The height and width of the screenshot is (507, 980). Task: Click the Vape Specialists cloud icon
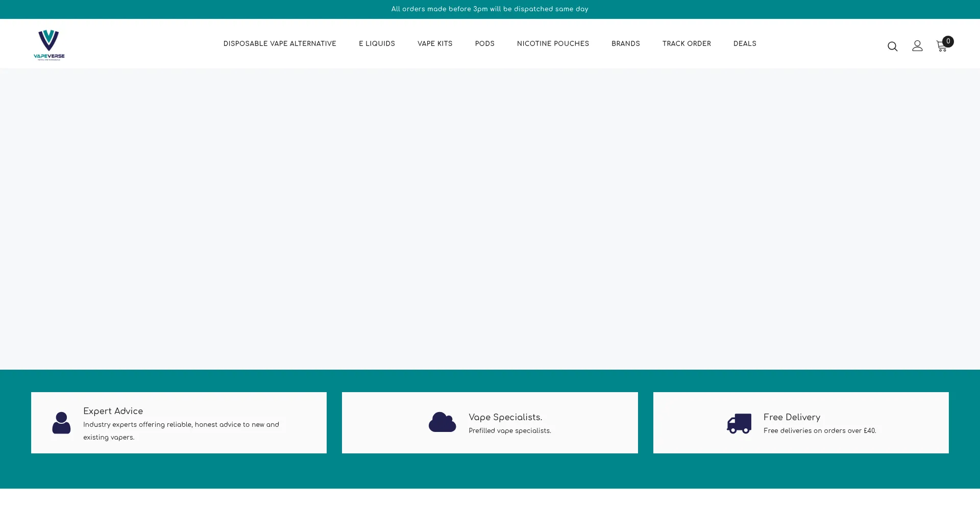click(x=442, y=422)
